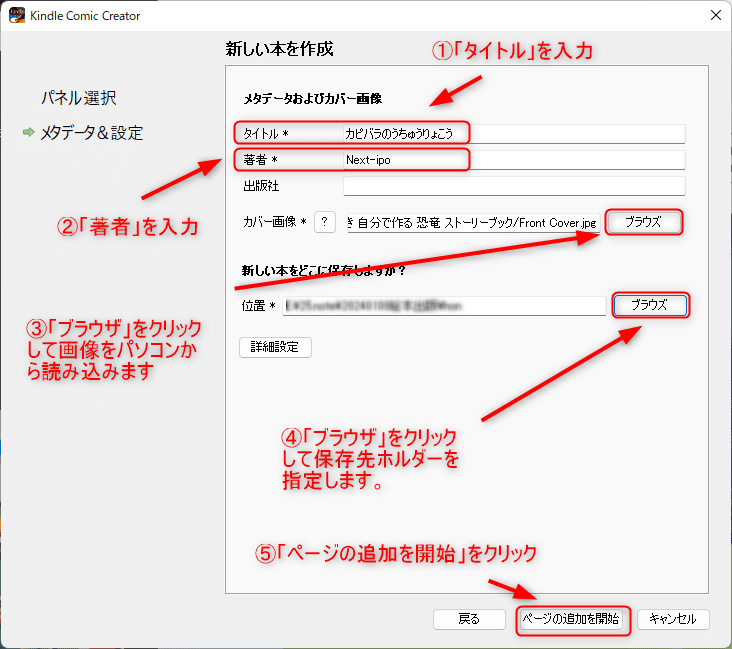Close the Kindle Comic Creator dialog
This screenshot has width=732, height=649.
[715, 15]
